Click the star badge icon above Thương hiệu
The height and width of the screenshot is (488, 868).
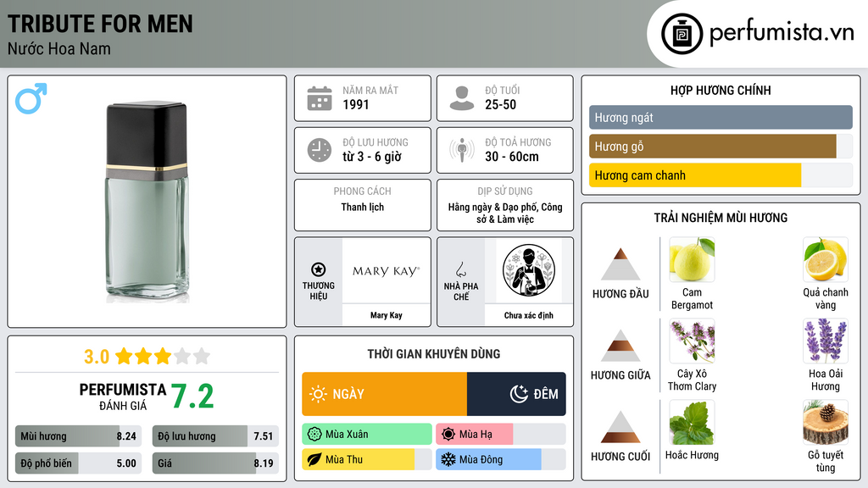[319, 269]
